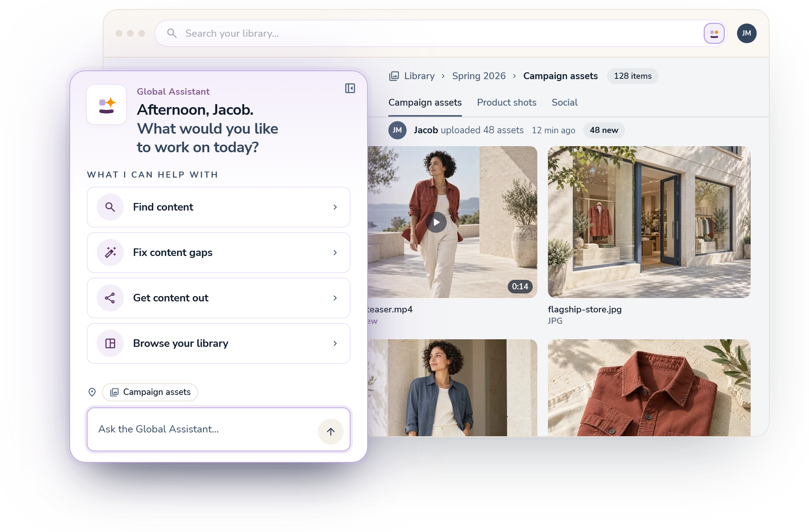This screenshot has width=809, height=532.
Task: Click the "12 min ago" timestamp
Action: point(553,130)
